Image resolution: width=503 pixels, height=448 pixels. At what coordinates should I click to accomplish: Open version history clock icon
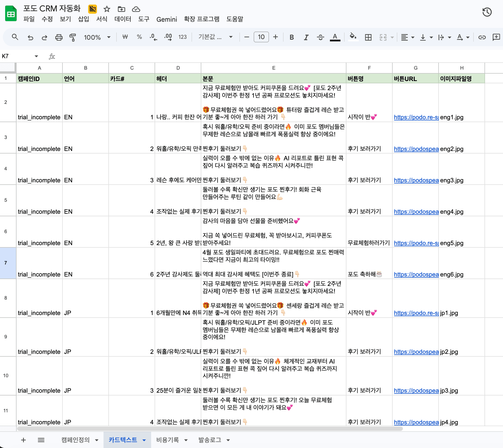pos(487,12)
